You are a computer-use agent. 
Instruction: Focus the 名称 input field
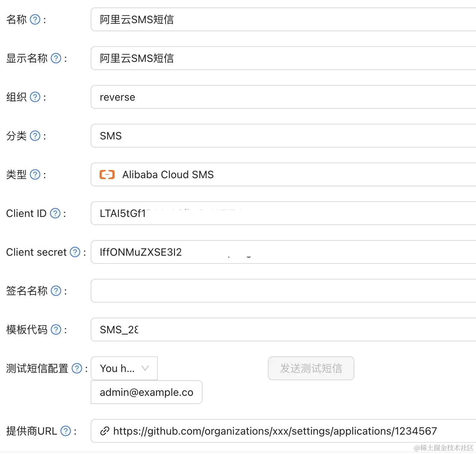284,19
